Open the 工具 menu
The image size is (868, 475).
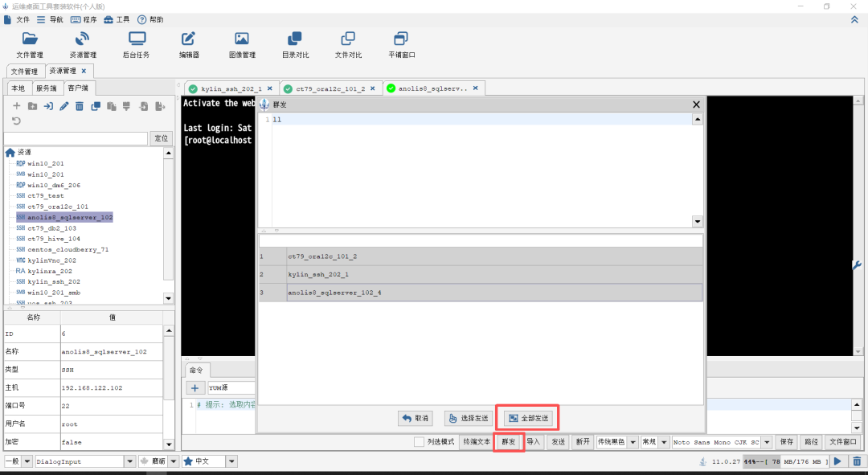coord(117,19)
